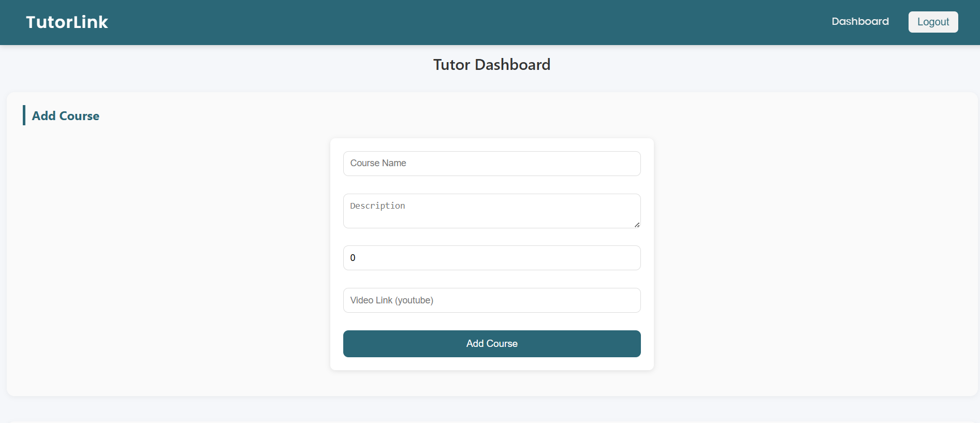
Task: Click the Logout button
Action: 933,22
